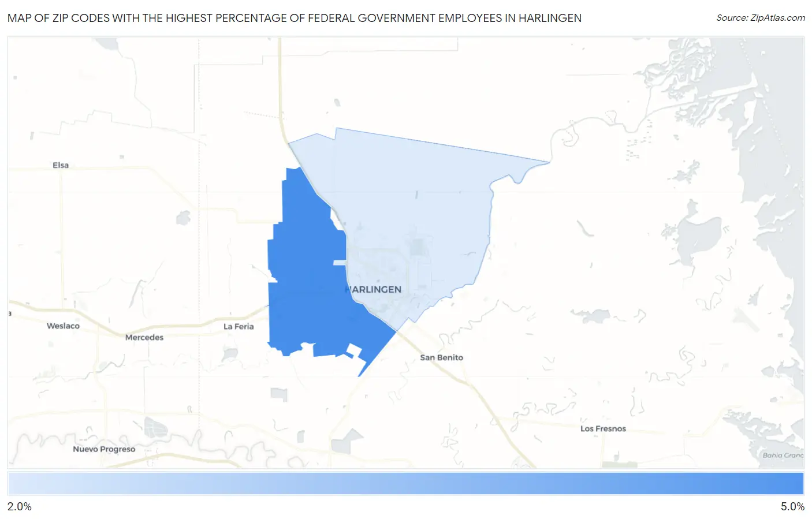
Task: Click the map title heading
Action: click(x=295, y=18)
